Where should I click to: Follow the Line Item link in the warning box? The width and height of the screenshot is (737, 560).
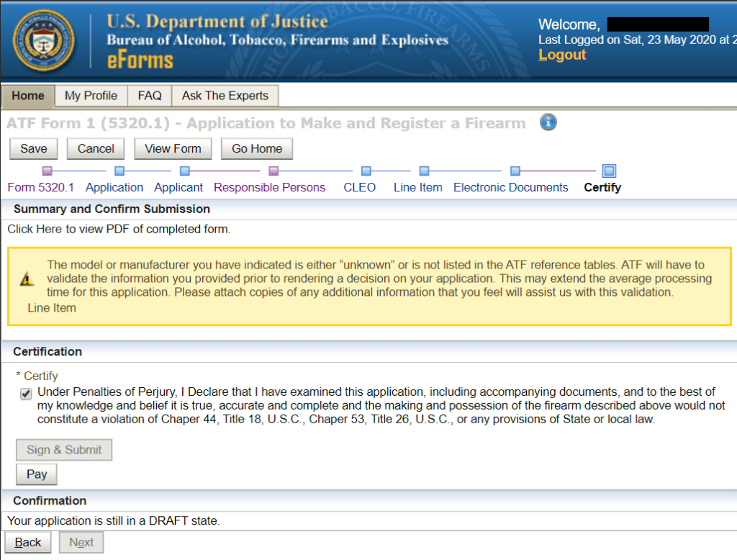(52, 308)
